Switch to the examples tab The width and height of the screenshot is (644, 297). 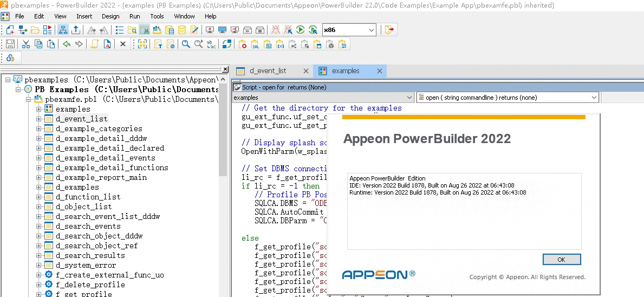[346, 70]
